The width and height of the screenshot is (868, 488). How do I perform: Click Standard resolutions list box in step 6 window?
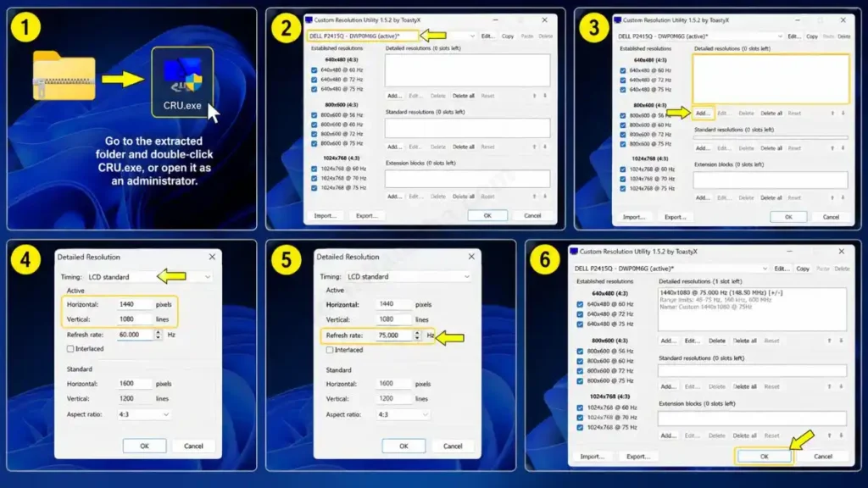752,371
